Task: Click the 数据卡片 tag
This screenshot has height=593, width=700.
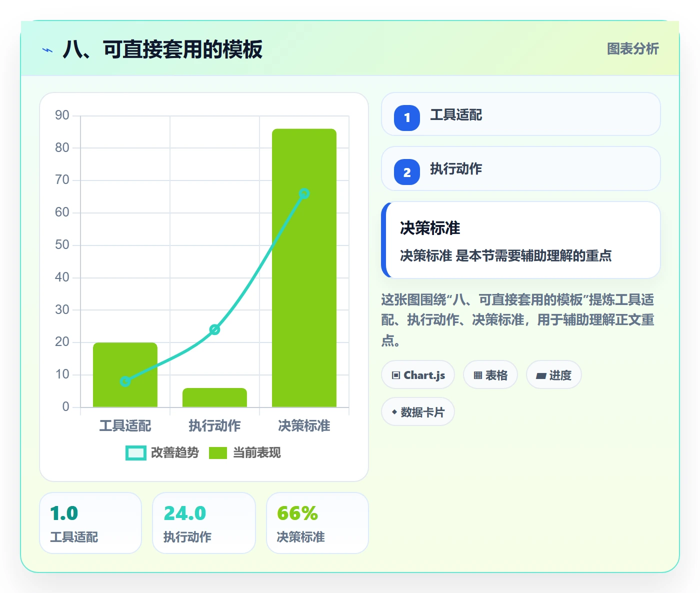Action: point(418,411)
